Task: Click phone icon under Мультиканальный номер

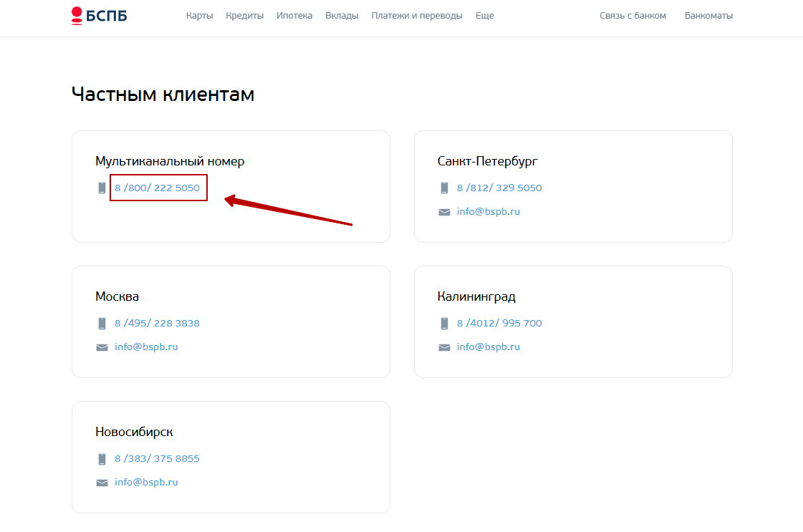Action: pos(102,188)
